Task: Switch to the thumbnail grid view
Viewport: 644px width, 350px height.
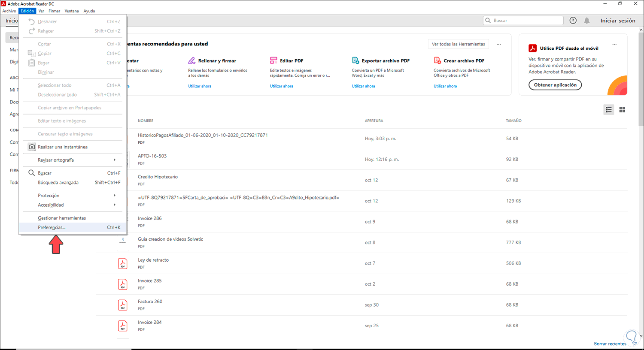Action: (622, 110)
